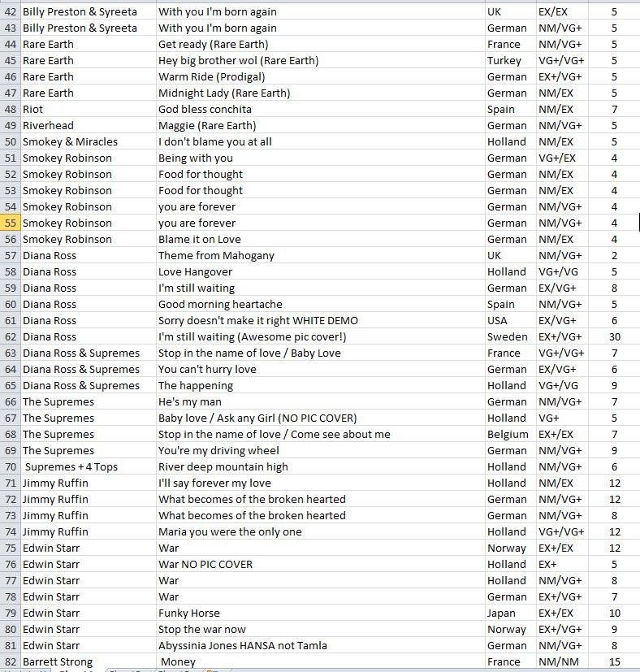The image size is (640, 672).
Task: Select the price cell showing 30
Action: coord(614,337)
